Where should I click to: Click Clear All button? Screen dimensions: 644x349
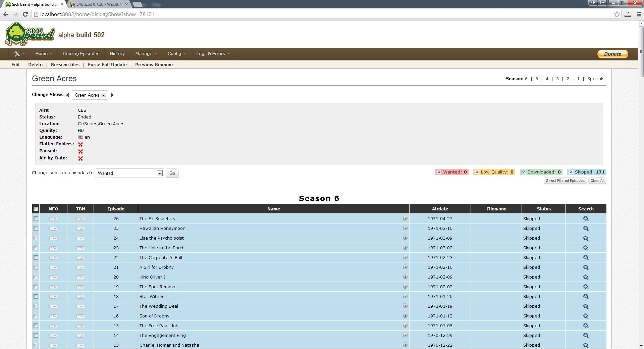(x=597, y=181)
